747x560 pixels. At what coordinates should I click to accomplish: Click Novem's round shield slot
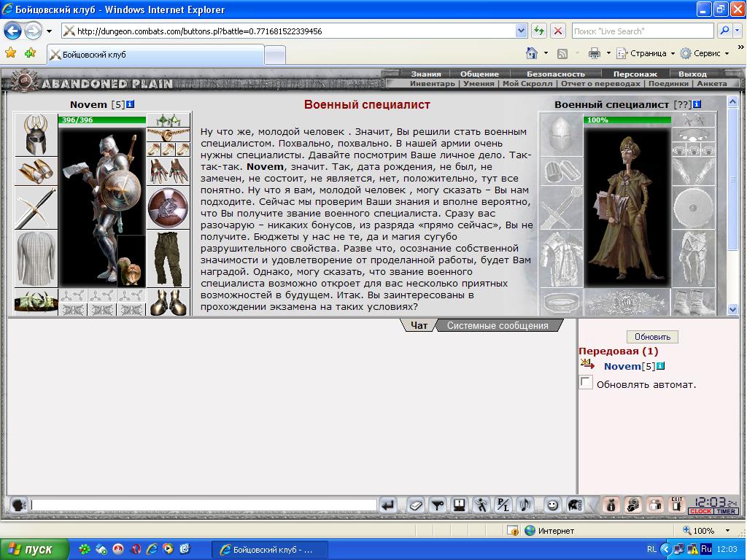tap(169, 208)
